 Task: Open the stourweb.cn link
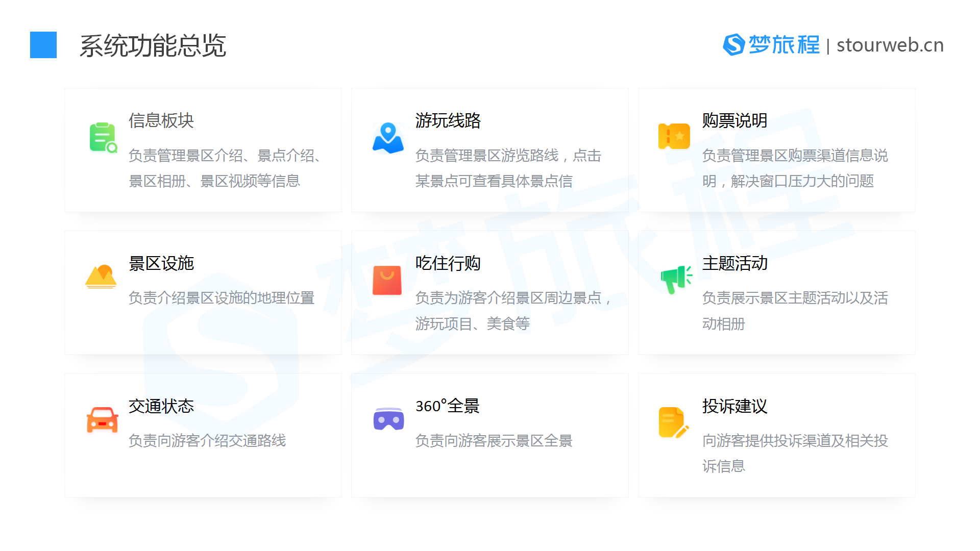(x=890, y=45)
